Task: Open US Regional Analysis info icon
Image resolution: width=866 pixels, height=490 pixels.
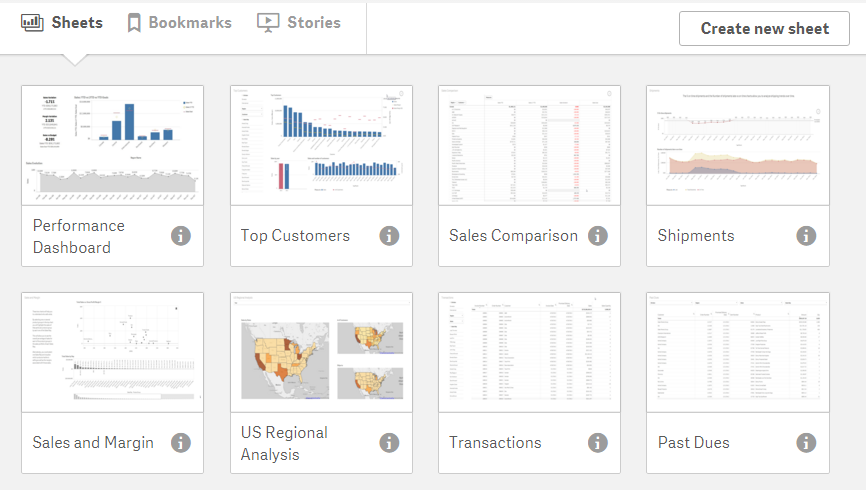Action: click(389, 443)
